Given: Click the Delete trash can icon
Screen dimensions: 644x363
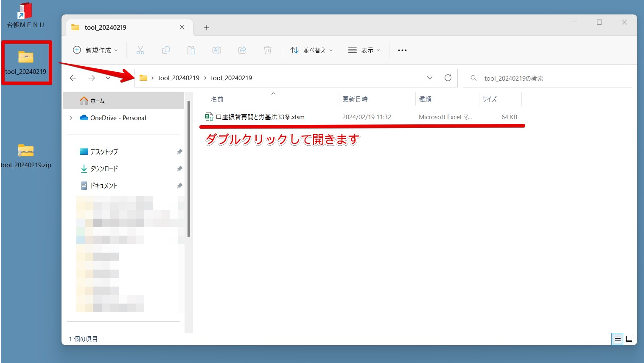Looking at the screenshot, I should (268, 50).
